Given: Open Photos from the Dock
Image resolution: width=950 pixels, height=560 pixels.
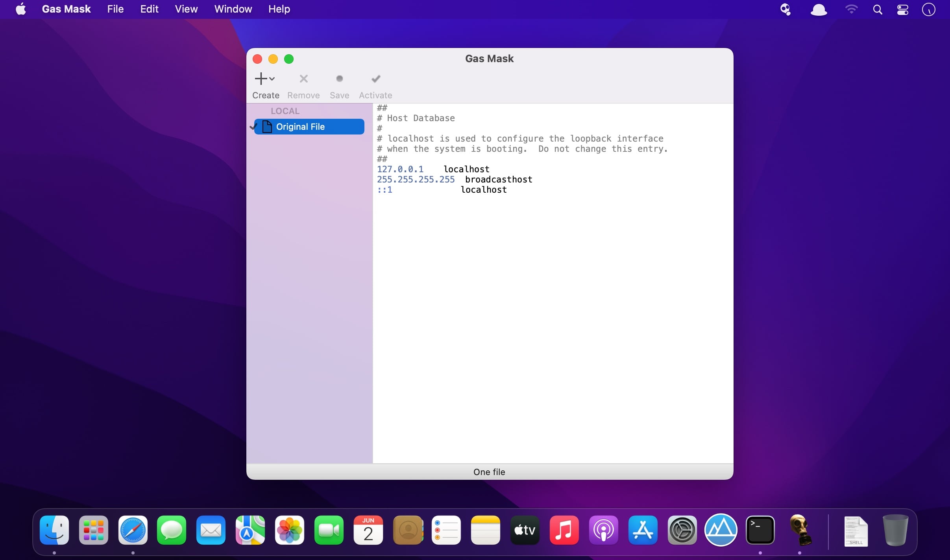Looking at the screenshot, I should pos(290,530).
